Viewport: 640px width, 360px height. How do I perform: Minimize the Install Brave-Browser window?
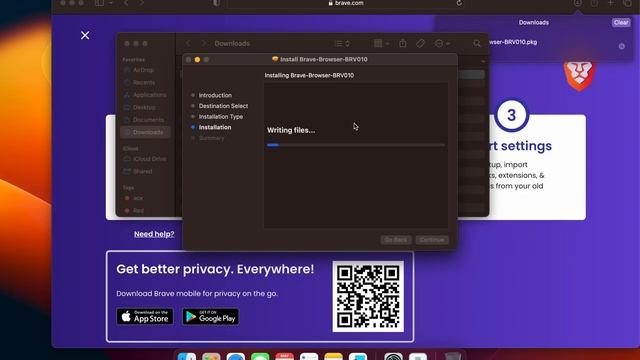(x=197, y=60)
